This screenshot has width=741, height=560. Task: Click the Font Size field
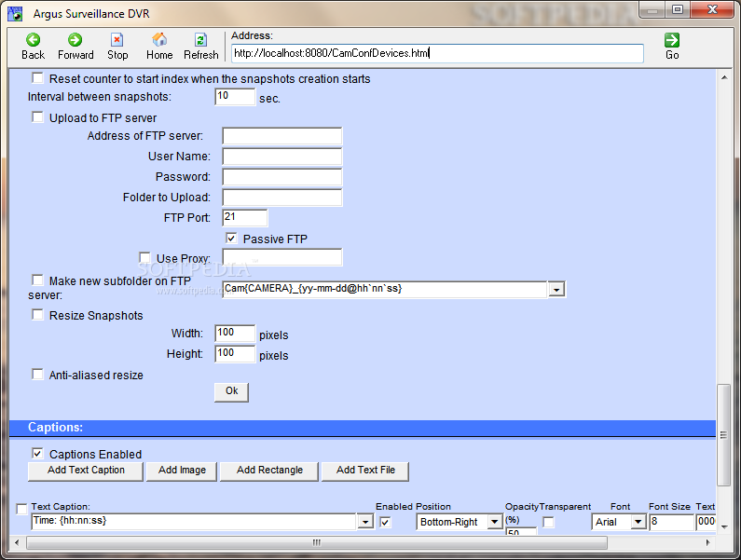[x=671, y=522]
